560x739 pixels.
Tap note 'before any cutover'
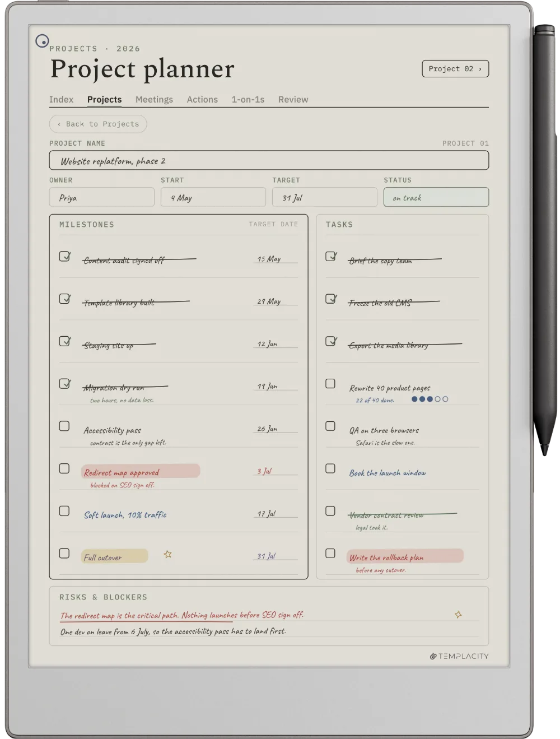[x=381, y=570]
